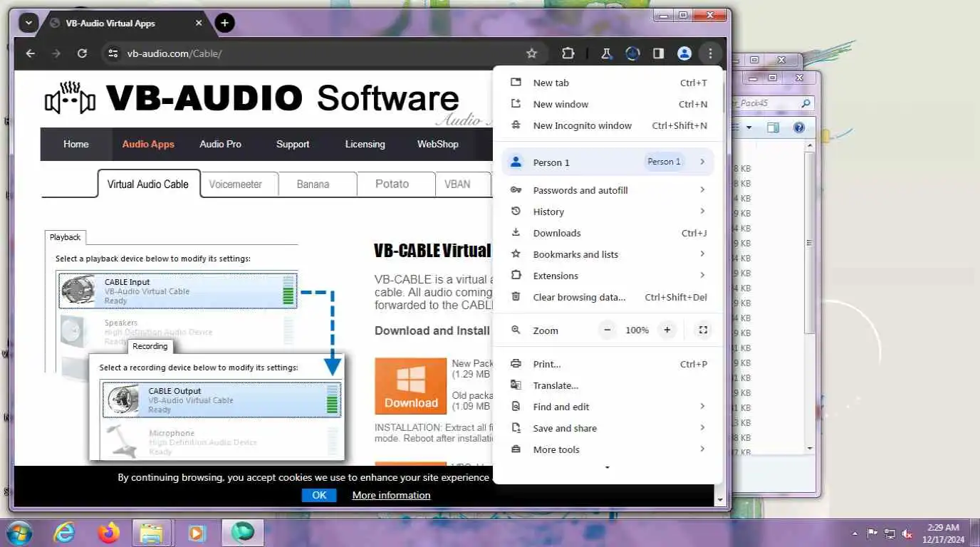Launch Internet Explorer from taskbar

click(x=64, y=533)
